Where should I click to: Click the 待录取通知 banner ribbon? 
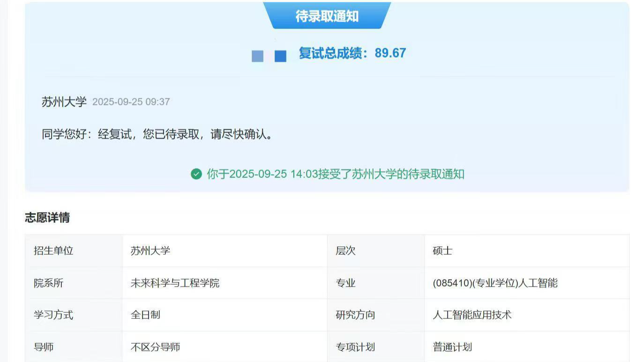[x=328, y=15]
